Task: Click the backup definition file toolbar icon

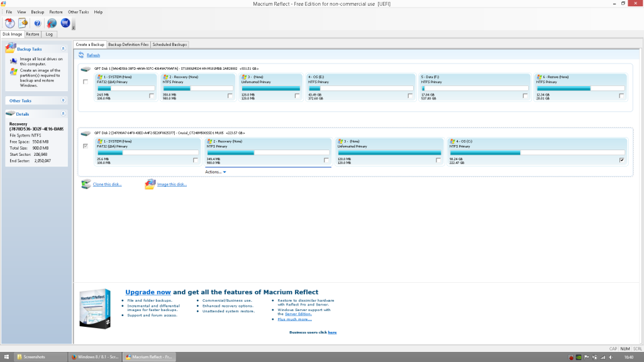Action: 24,23
